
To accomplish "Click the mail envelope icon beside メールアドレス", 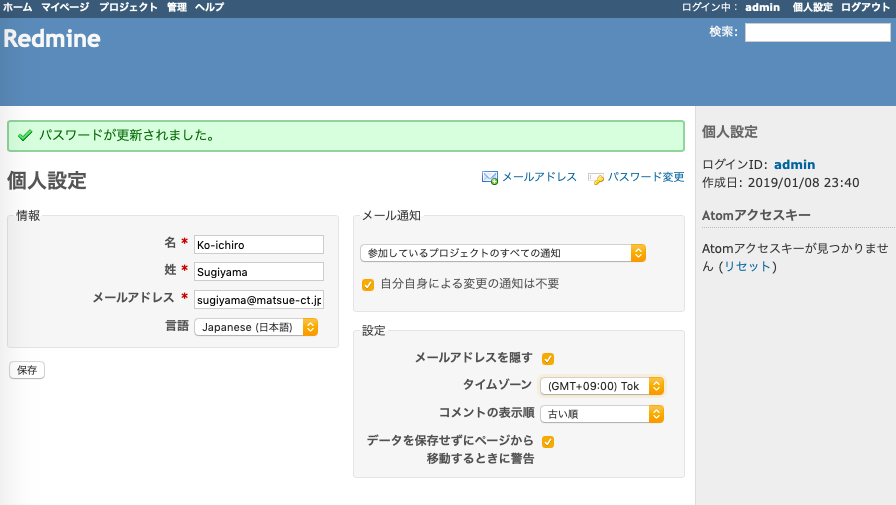I will [x=490, y=178].
